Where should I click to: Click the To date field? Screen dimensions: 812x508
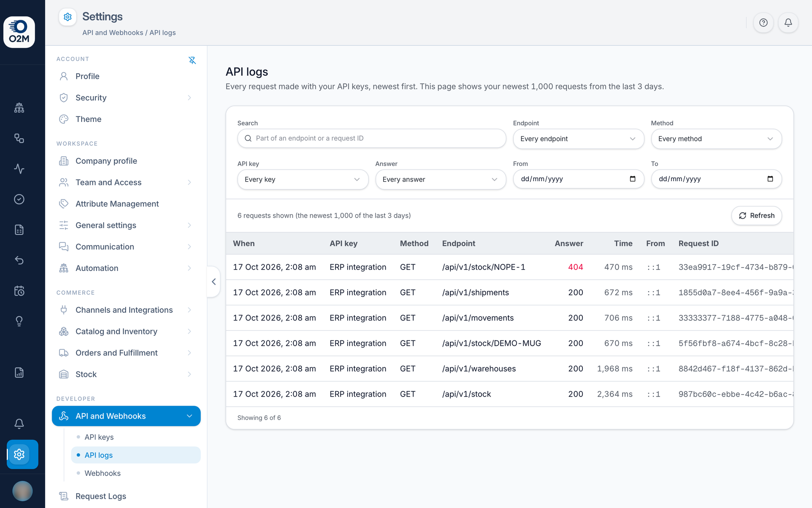[716, 179]
